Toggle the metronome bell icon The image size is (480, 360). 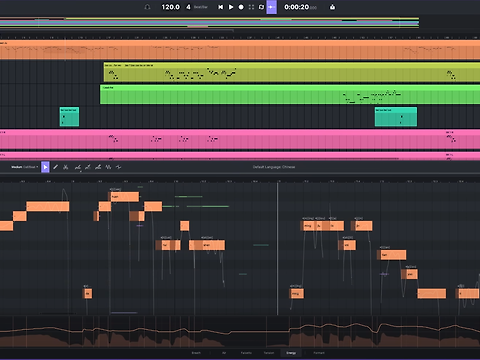coord(147,7)
